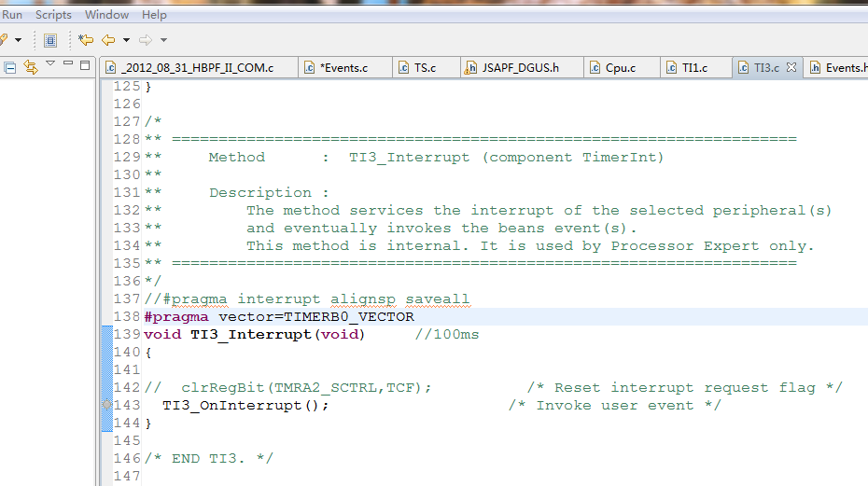Click the '/* Invoke user event */' comment
This screenshot has width=868, height=486.
(614, 405)
